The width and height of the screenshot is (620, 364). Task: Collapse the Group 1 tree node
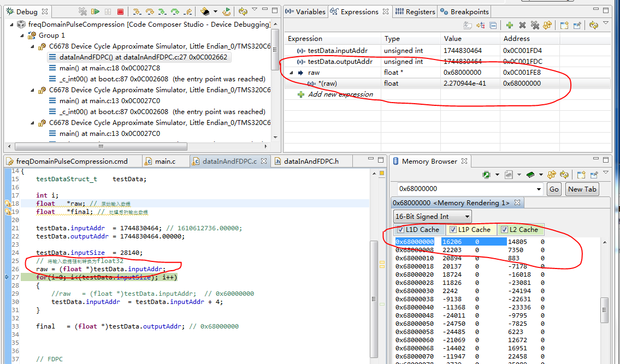click(x=22, y=35)
